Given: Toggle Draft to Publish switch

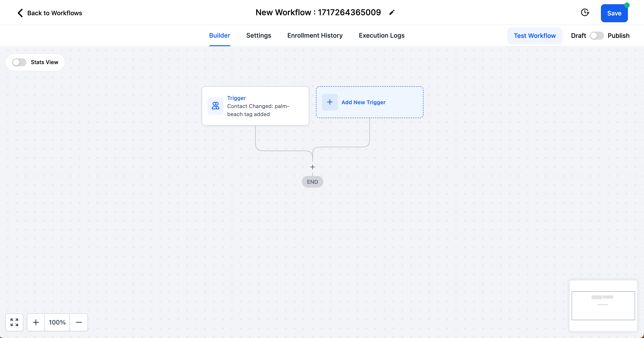Looking at the screenshot, I should pyautogui.click(x=597, y=36).
